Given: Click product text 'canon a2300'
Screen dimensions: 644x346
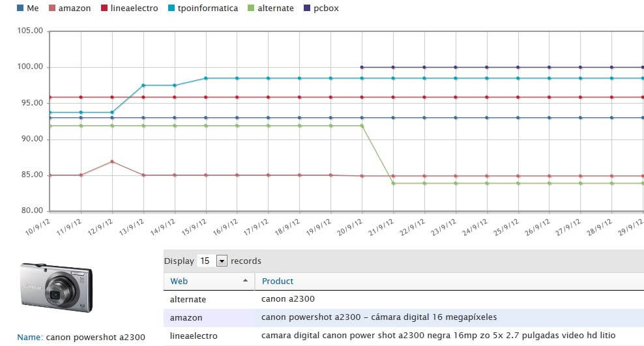Looking at the screenshot, I should coord(288,299).
